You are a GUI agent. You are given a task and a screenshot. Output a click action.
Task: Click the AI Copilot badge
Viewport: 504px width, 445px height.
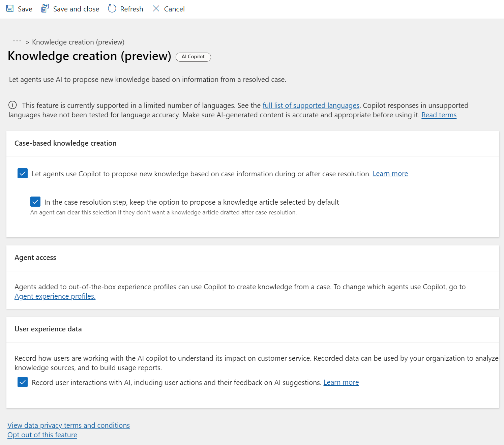pos(193,57)
